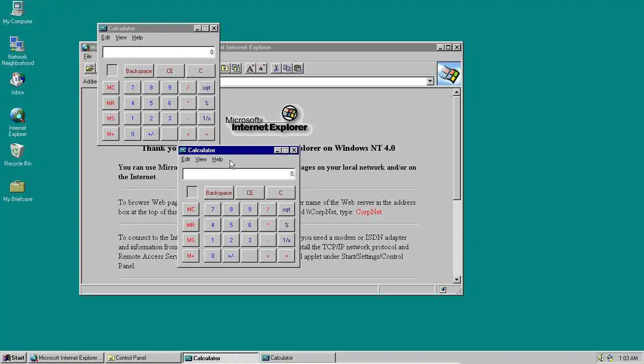The image size is (644, 364).
Task: Select the Recycle Bin desktop icon
Action: click(x=18, y=155)
